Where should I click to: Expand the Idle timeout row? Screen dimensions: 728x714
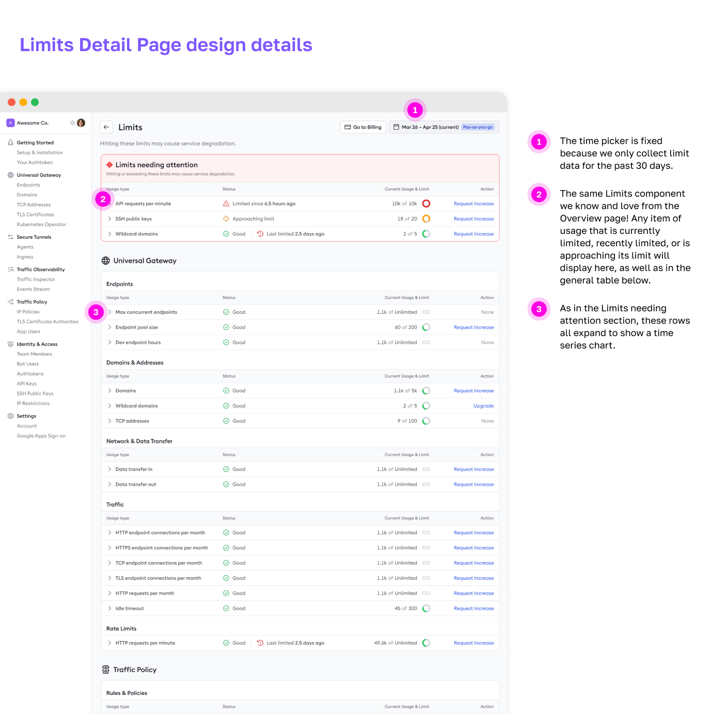(x=109, y=609)
